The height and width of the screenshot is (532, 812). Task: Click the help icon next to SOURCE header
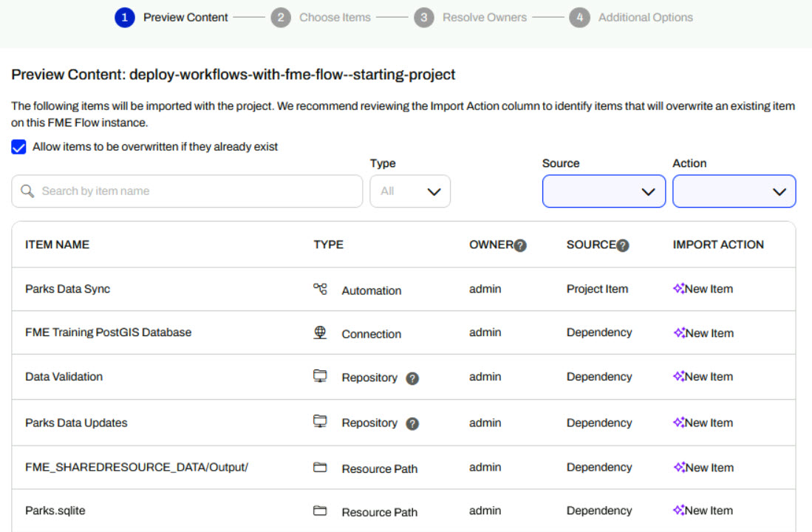pos(622,245)
